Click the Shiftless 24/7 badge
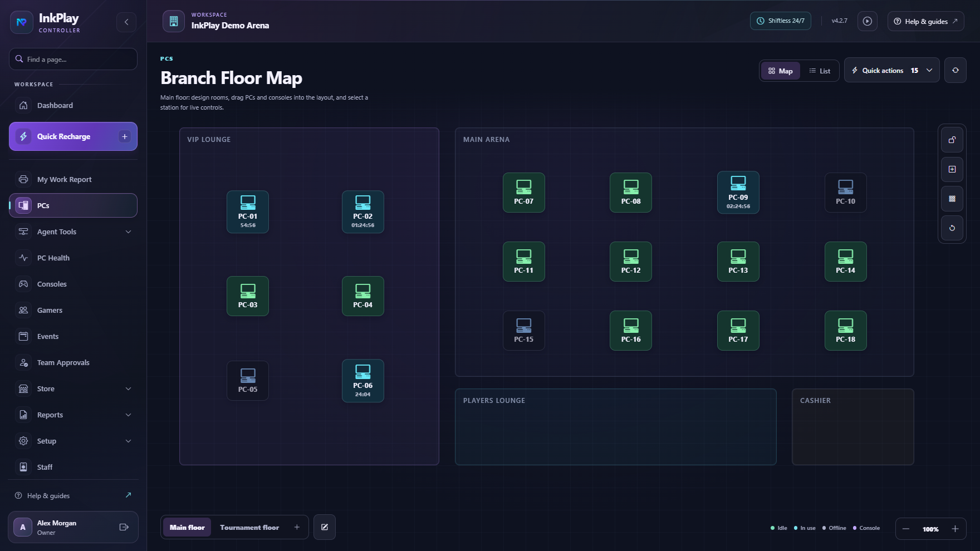This screenshot has height=551, width=980. pos(781,21)
